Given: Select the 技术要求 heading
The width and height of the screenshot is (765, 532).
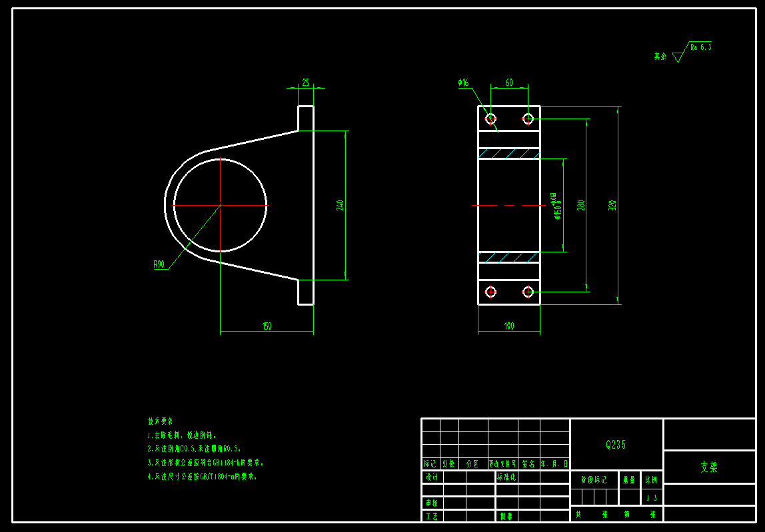Looking at the screenshot, I should tap(161, 421).
